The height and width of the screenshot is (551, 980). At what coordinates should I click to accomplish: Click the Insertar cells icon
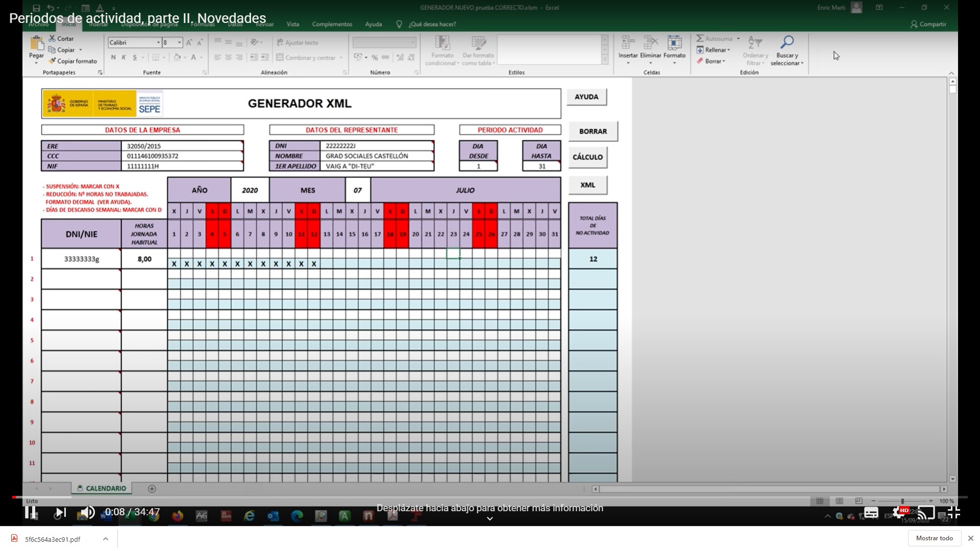tap(628, 43)
